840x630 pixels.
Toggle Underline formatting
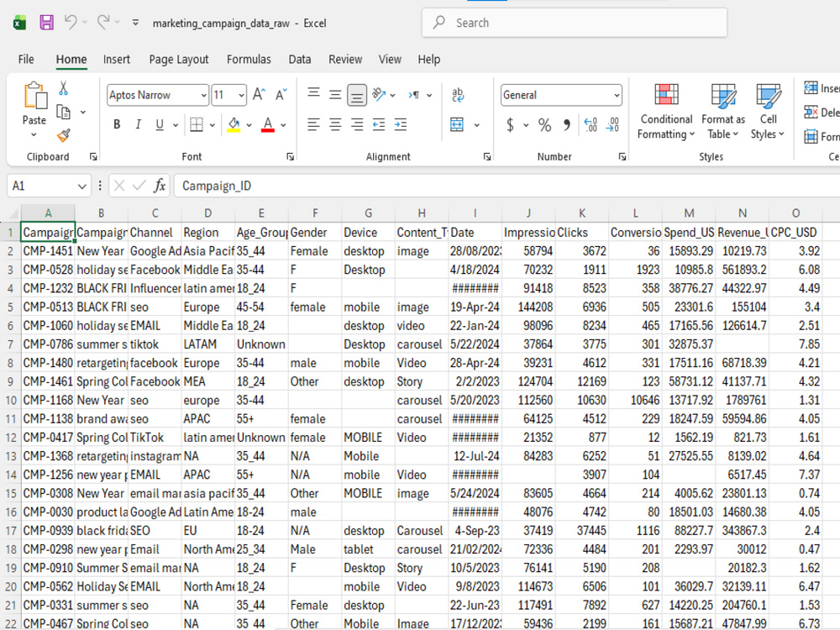pos(160,125)
